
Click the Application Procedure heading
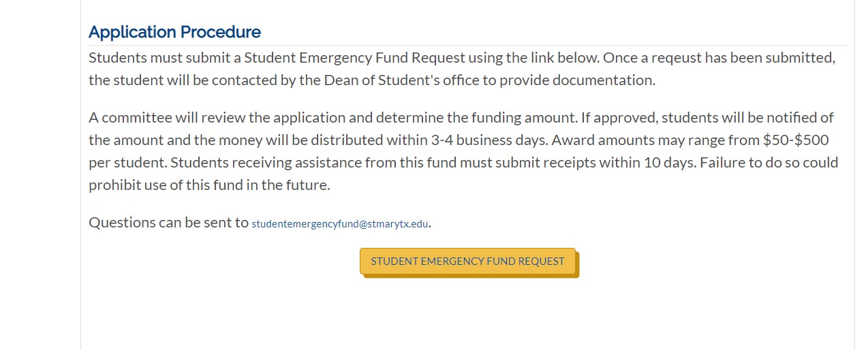click(174, 32)
